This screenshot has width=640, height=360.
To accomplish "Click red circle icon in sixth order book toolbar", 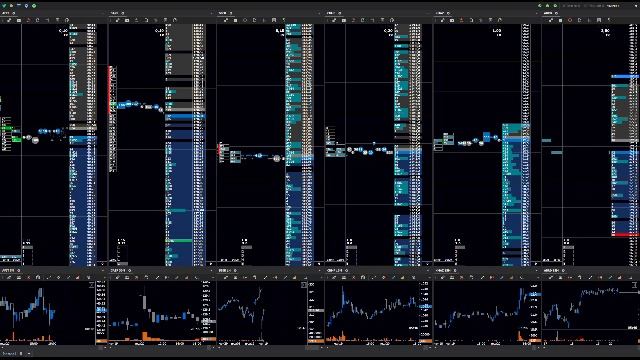I will pyautogui.click(x=570, y=20).
